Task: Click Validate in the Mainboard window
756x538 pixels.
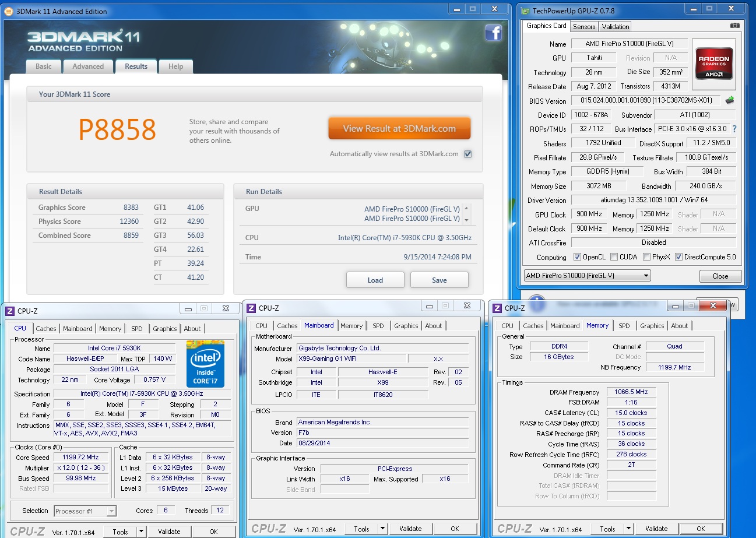Action: (410, 529)
